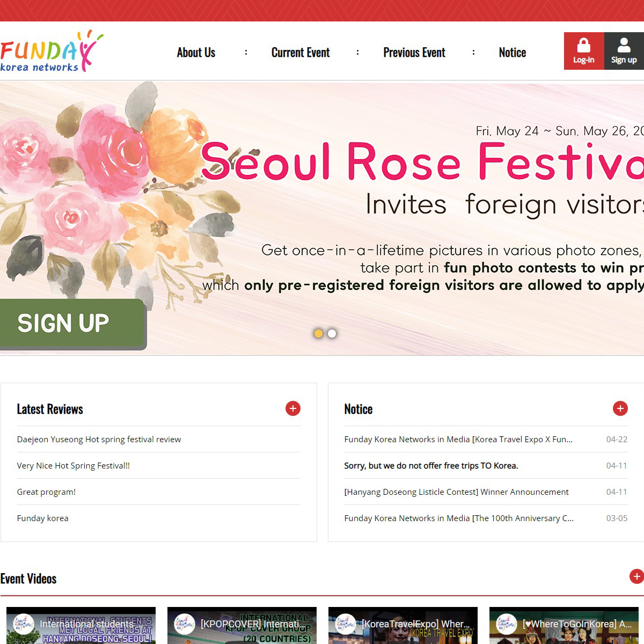Switch to the second carousel slide dot
This screenshot has height=644, width=644.
coord(332,333)
